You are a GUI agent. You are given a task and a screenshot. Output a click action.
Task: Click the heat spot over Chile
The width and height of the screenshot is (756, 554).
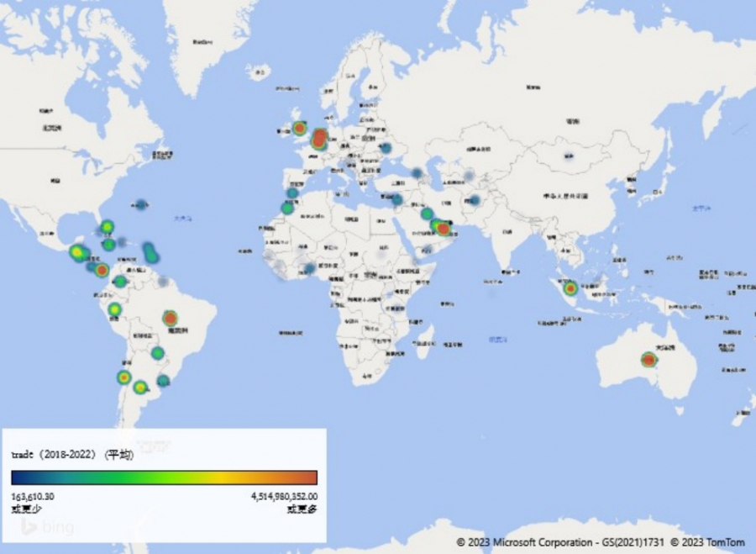tap(123, 377)
